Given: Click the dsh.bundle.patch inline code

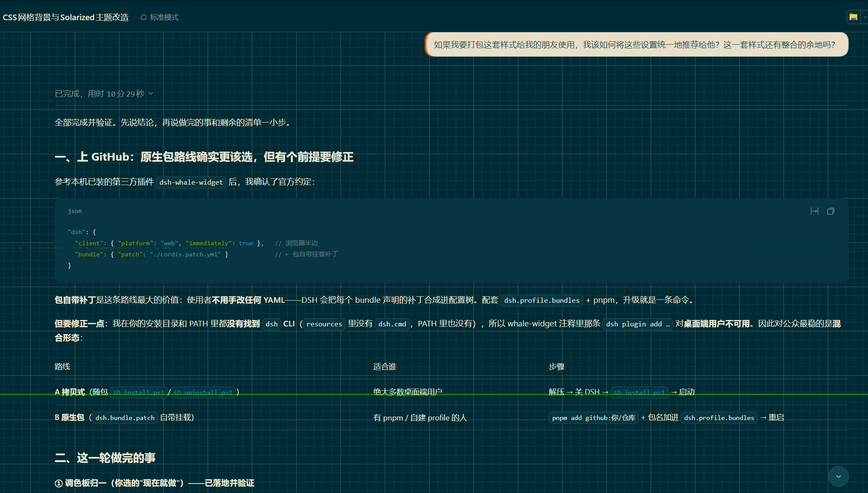Looking at the screenshot, I should [x=125, y=418].
